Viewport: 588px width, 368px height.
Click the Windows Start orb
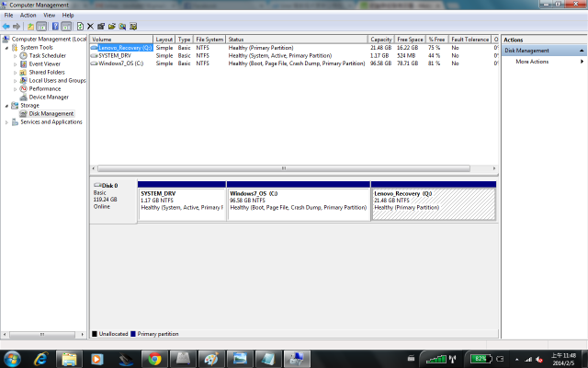tap(12, 359)
